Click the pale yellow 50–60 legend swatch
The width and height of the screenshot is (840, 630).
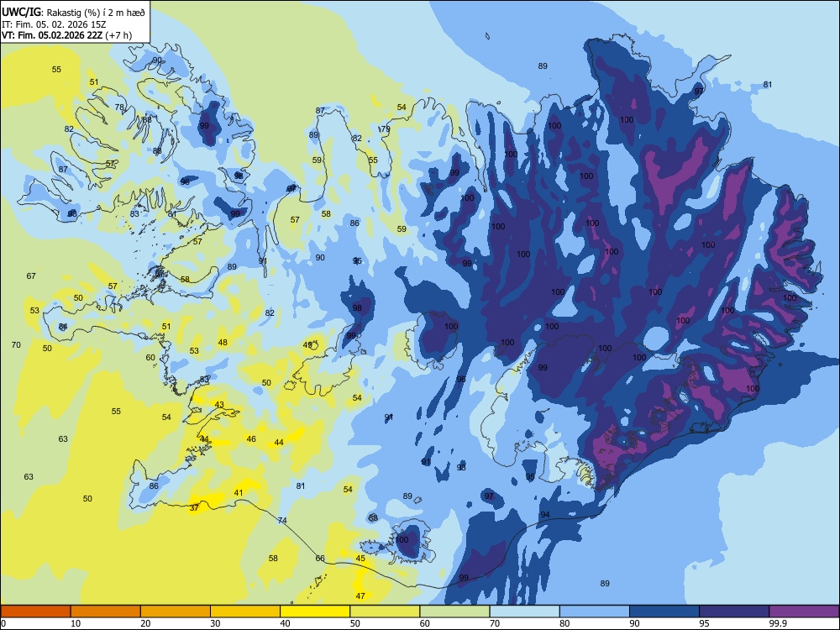click(385, 612)
